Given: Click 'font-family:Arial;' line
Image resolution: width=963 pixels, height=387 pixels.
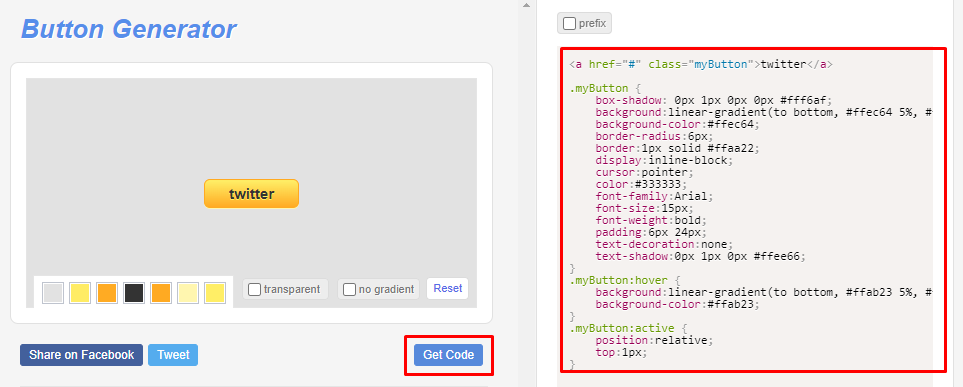Looking at the screenshot, I should (x=655, y=197).
